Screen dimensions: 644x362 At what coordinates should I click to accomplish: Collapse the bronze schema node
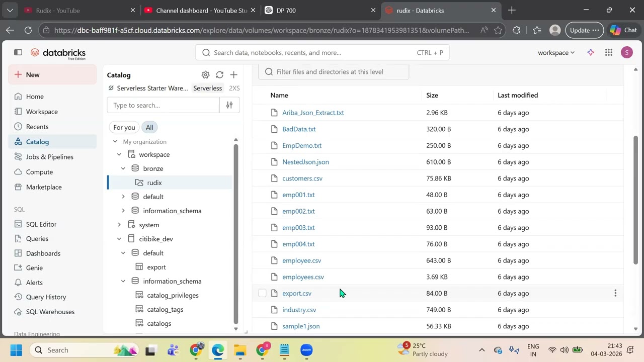(123, 168)
